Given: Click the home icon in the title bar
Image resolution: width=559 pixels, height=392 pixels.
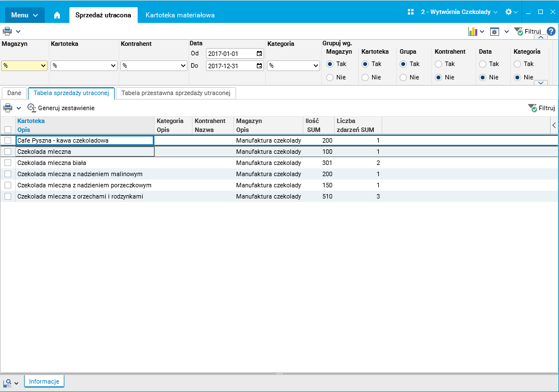Looking at the screenshot, I should (57, 15).
